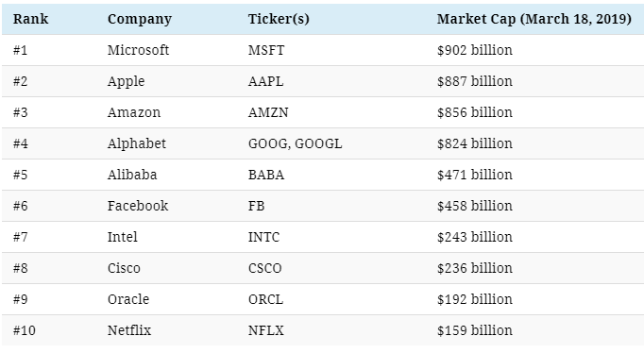Image resolution: width=644 pixels, height=353 pixels.
Task: Click the Ticker(s) column header
Action: pyautogui.click(x=279, y=19)
